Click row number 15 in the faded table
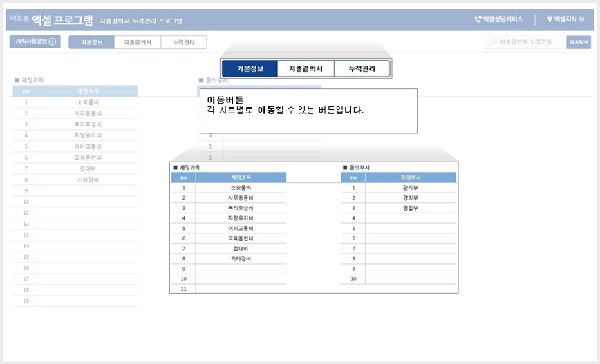The width and height of the screenshot is (600, 364). tap(26, 257)
